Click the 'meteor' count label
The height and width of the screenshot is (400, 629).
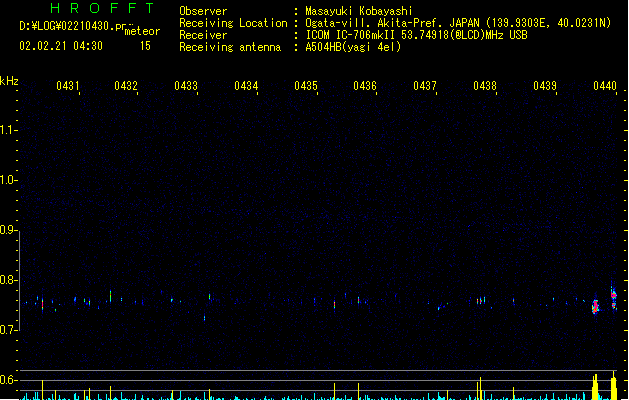coord(142,31)
